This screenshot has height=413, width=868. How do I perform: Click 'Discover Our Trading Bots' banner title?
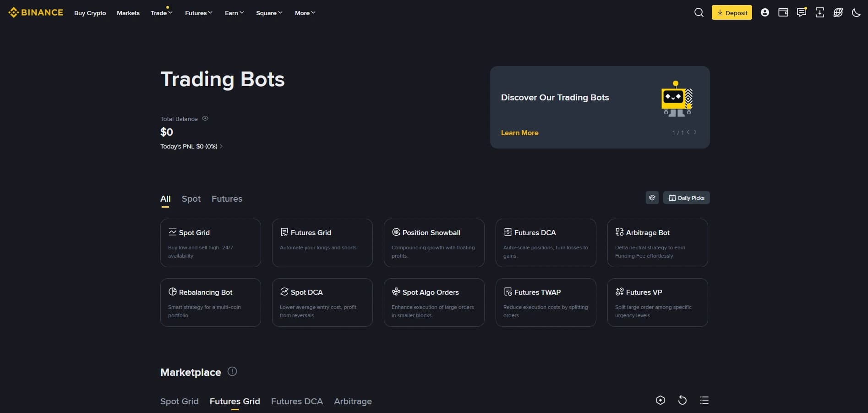(555, 97)
